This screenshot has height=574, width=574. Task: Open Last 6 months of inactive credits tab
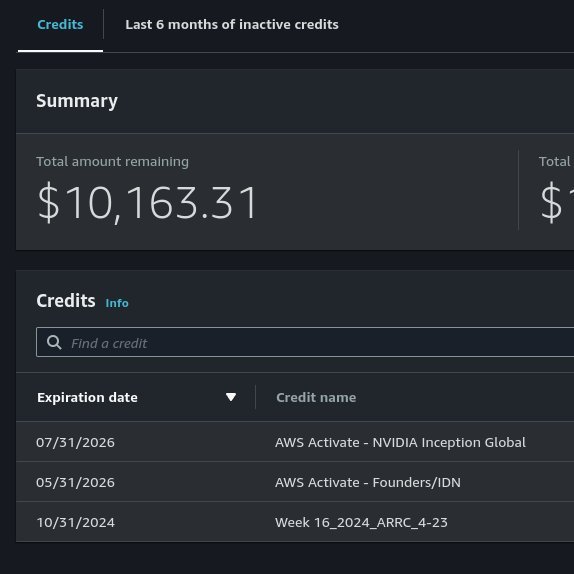click(x=232, y=25)
